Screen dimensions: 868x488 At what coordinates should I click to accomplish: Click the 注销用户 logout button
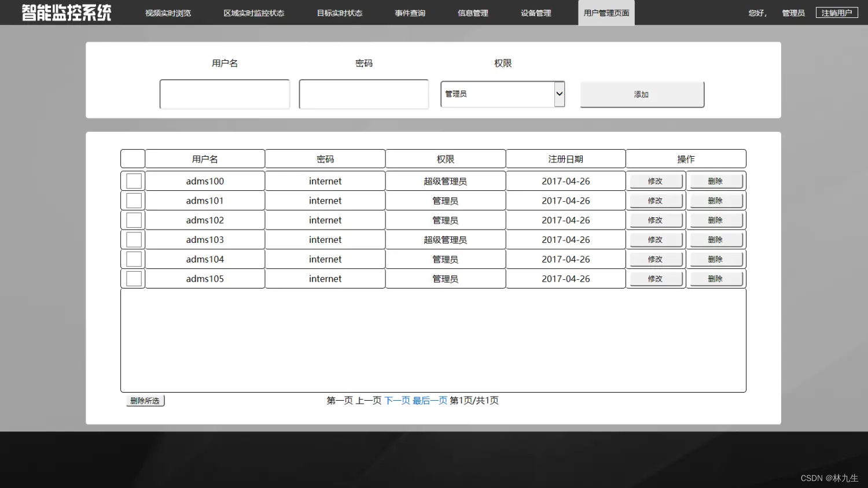coord(837,13)
